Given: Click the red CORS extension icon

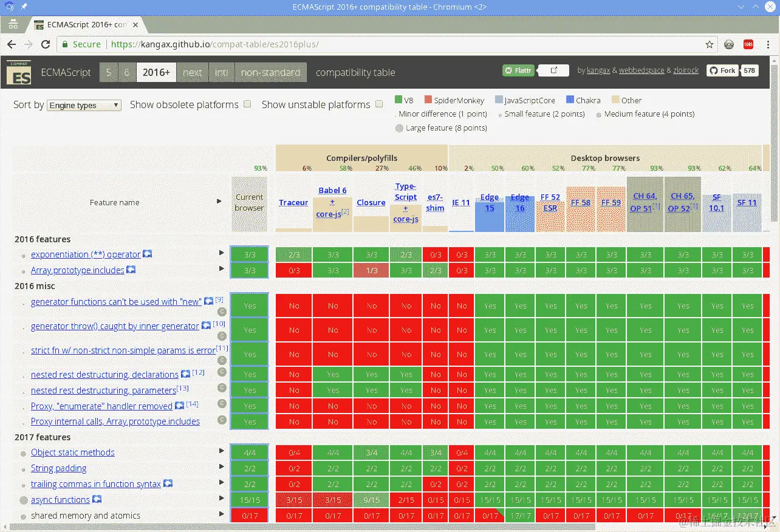Looking at the screenshot, I should click(749, 44).
